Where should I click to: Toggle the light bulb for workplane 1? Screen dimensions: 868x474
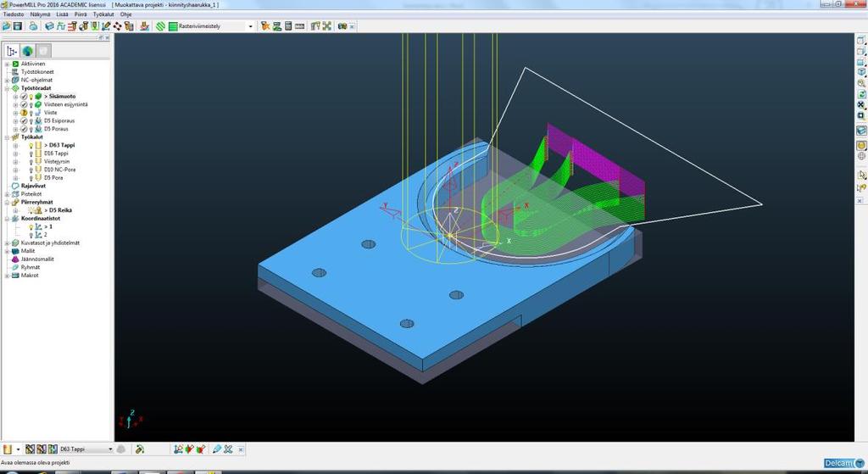(31, 226)
